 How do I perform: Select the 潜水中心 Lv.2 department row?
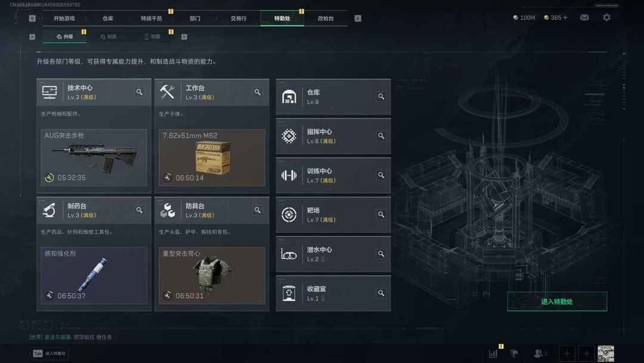coord(333,254)
